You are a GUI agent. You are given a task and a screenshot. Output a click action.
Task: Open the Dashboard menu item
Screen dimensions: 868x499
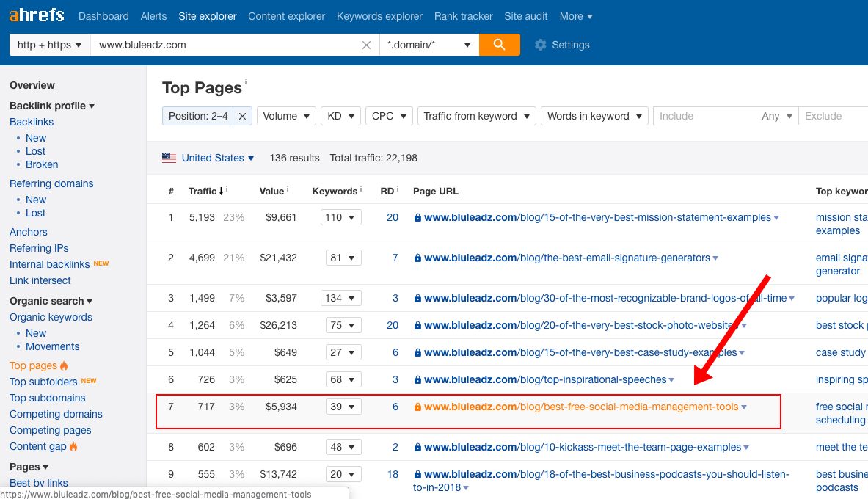click(x=103, y=17)
